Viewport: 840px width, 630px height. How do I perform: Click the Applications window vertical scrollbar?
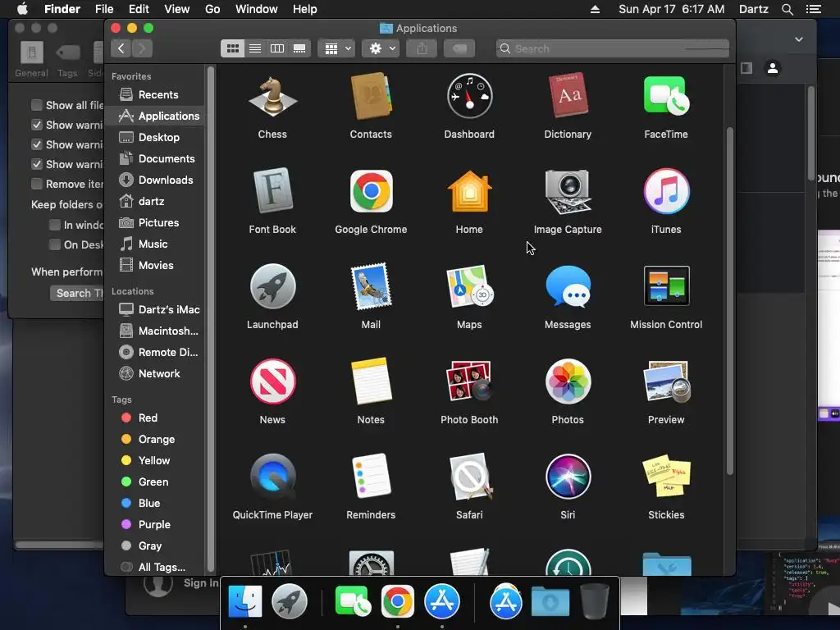(x=729, y=301)
